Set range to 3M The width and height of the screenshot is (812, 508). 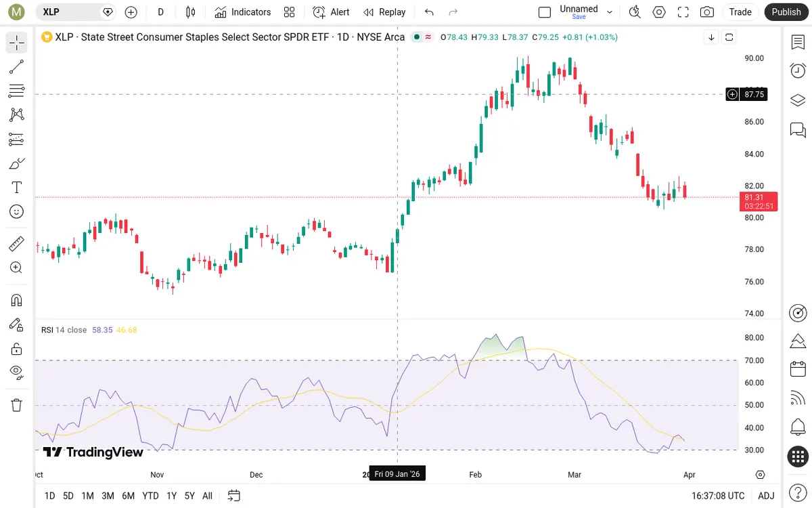click(108, 496)
